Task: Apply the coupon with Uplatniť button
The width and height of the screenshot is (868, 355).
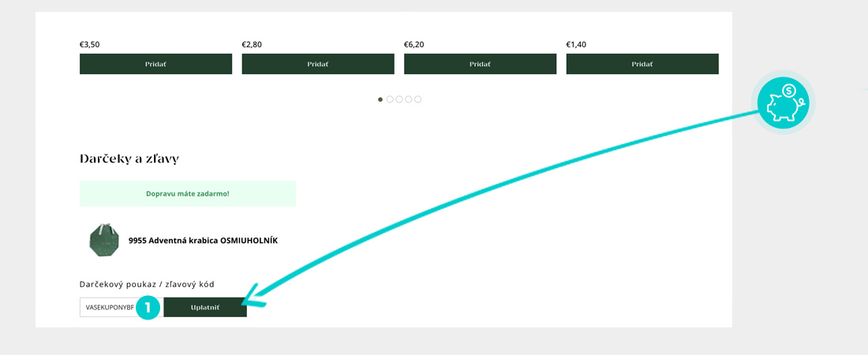Action: (205, 307)
